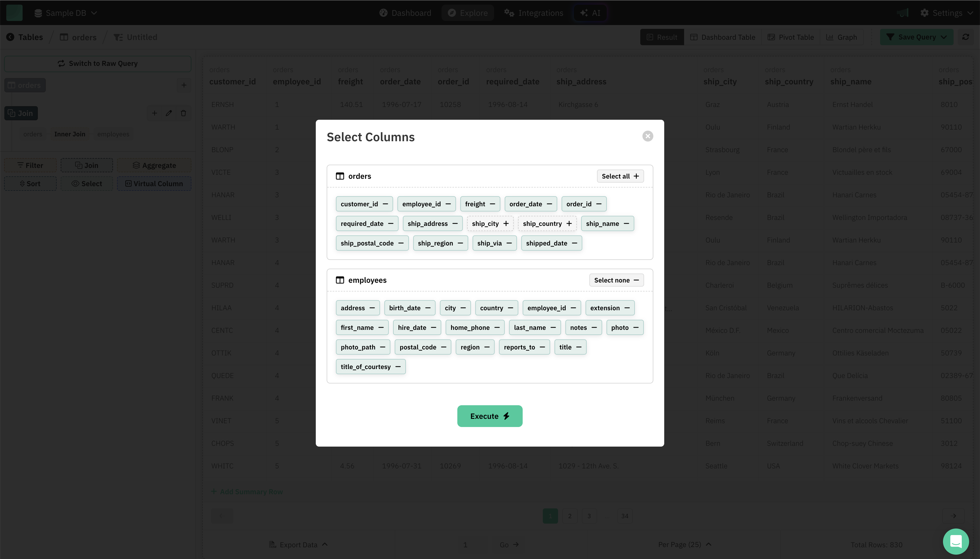Image resolution: width=980 pixels, height=559 pixels.
Task: Click the Select eye button
Action: (86, 183)
